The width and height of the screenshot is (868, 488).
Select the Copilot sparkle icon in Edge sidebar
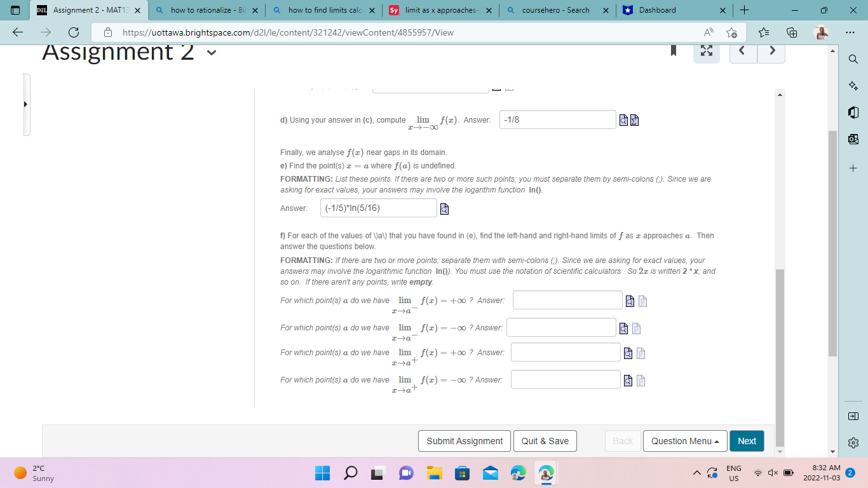[853, 85]
